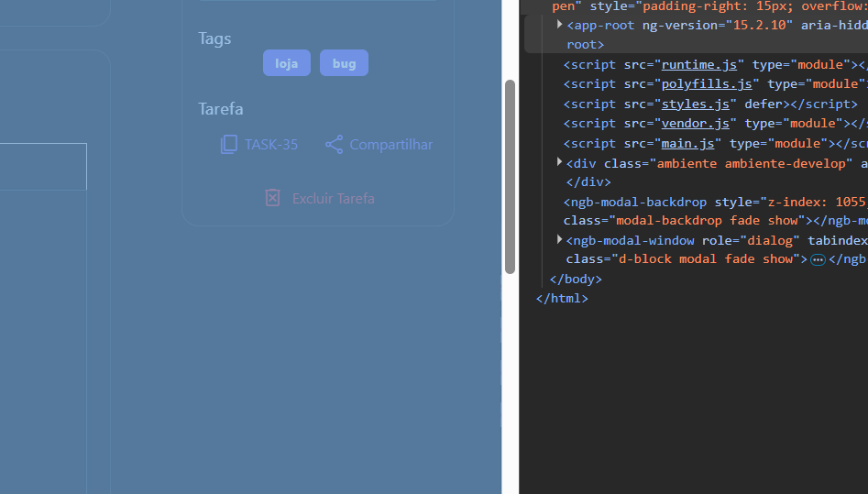Click the Compartilhar text label
Viewport: 868px width, 494px height.
click(390, 145)
